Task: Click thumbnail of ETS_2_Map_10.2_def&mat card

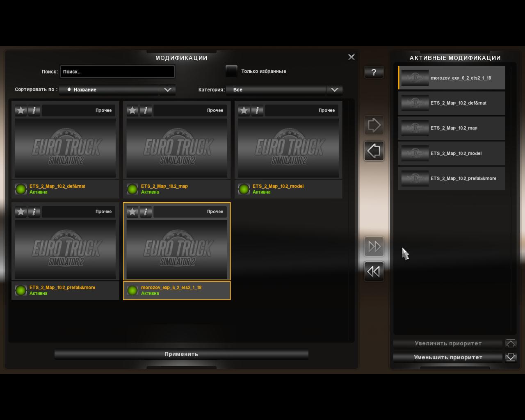Action: click(x=65, y=148)
